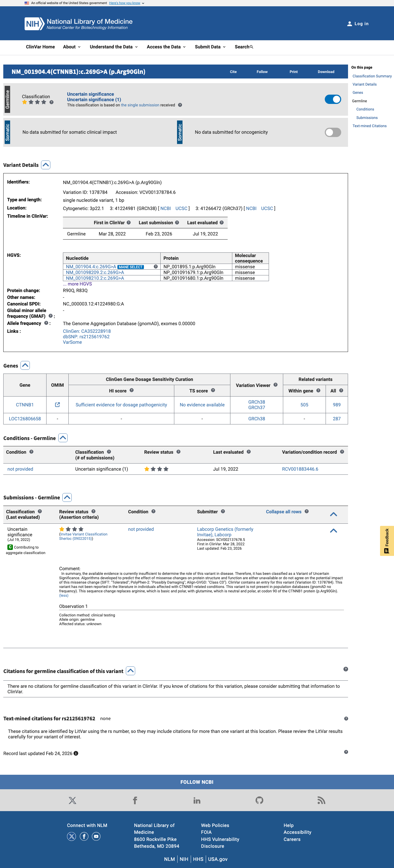Collapse the Conditions - Germline section
The height and width of the screenshot is (868, 394).
(x=63, y=438)
